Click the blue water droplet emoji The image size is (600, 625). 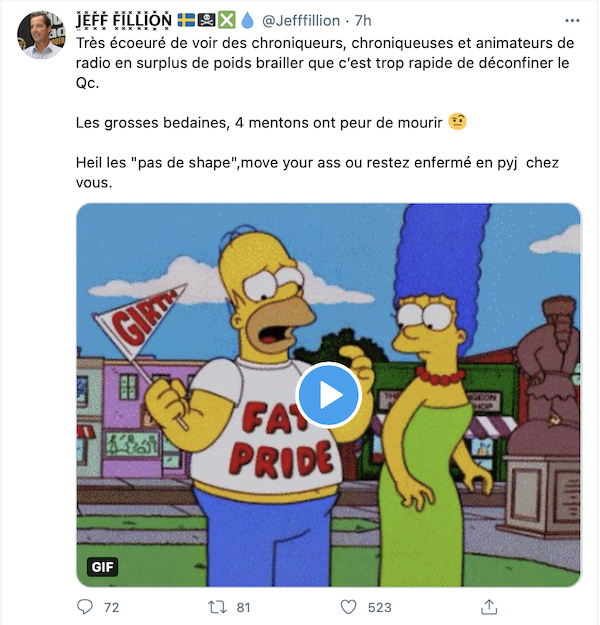[x=248, y=20]
